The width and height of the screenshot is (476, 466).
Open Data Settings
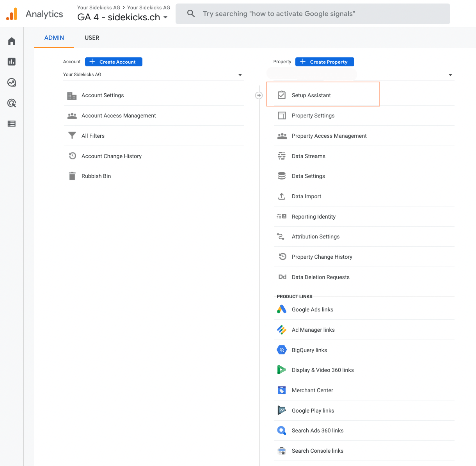[364, 176]
